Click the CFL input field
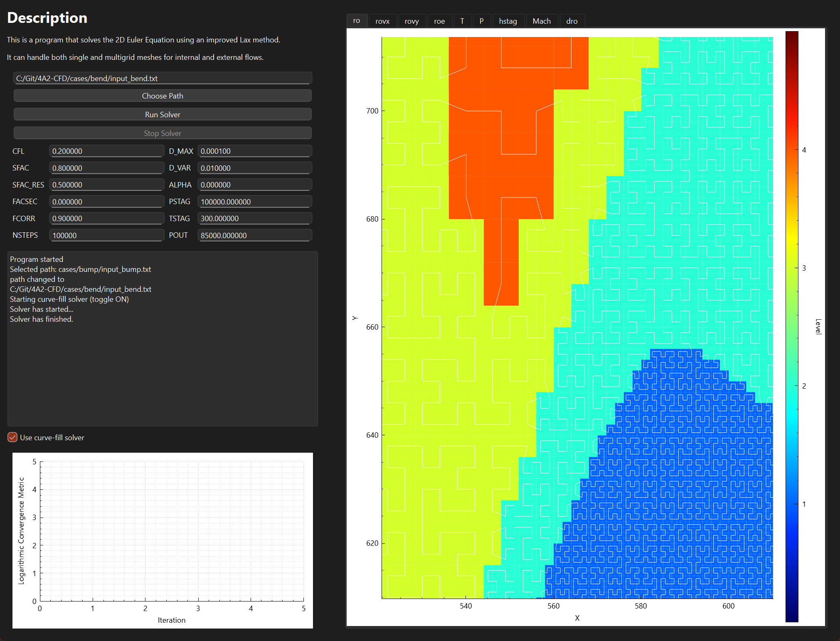This screenshot has height=641, width=840. tap(106, 151)
